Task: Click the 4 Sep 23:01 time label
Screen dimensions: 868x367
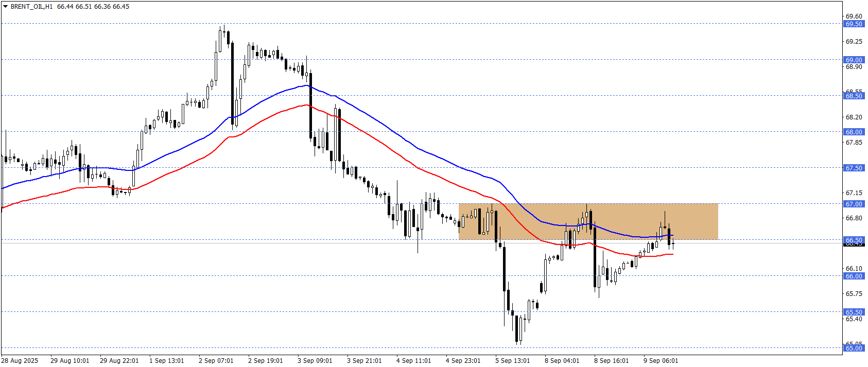Action: [x=463, y=361]
